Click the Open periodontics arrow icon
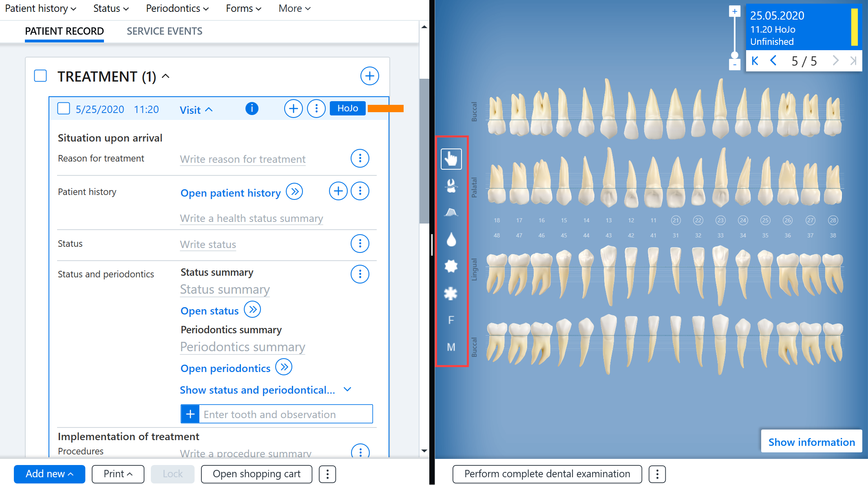Screen dimensions: 868x485 (284, 367)
